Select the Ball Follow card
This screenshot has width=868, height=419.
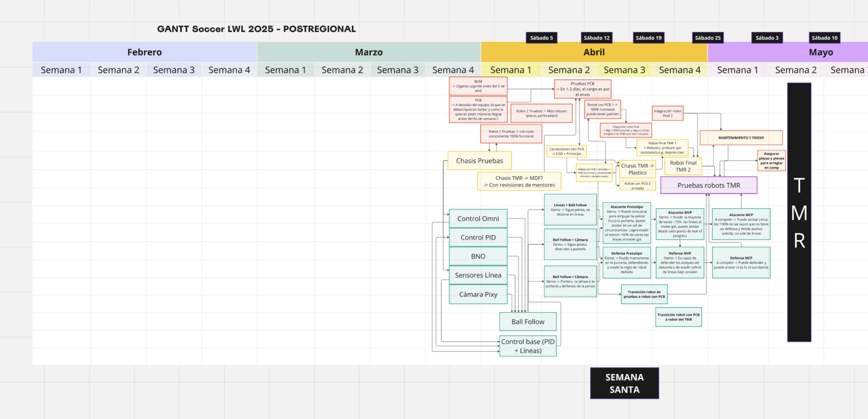click(528, 322)
